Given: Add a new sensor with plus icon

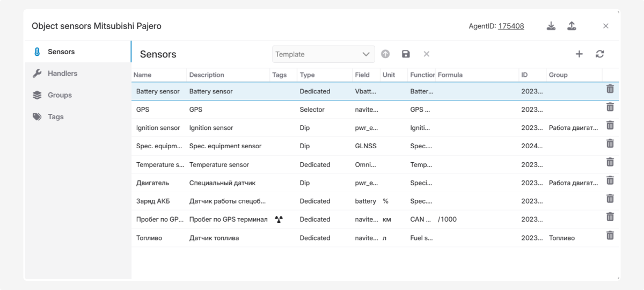Looking at the screenshot, I should coord(579,54).
